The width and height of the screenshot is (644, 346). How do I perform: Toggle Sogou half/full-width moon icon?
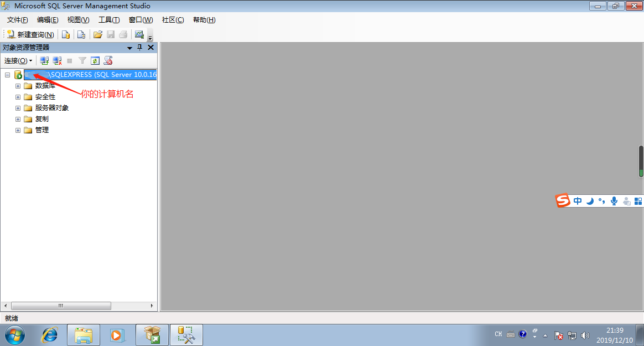590,201
